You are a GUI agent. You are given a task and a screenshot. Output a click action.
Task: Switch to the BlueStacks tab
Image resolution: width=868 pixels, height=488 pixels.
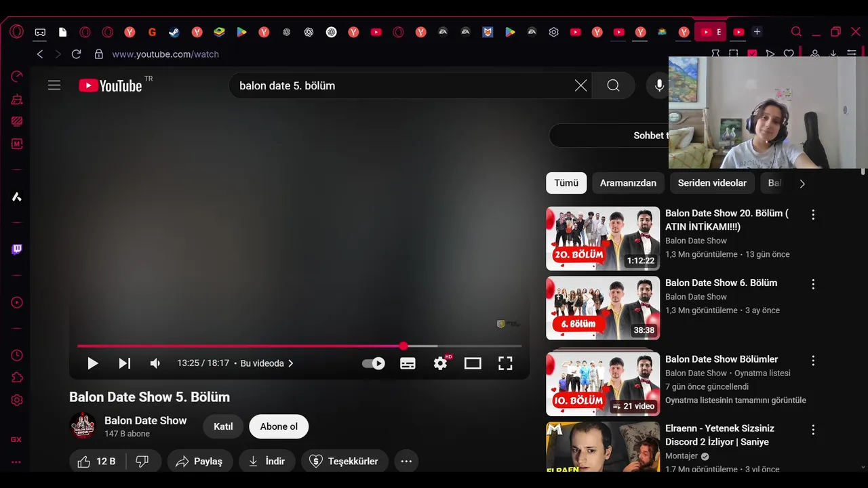tap(219, 32)
